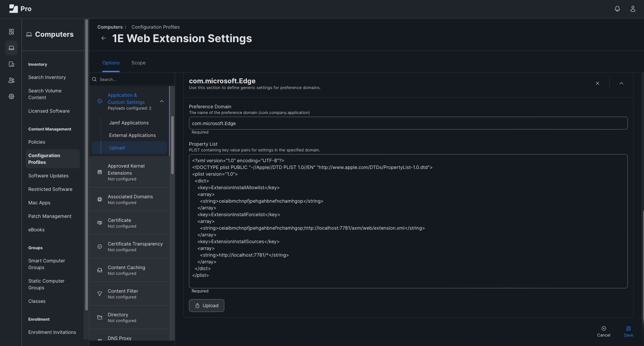Open Jamf Applications payload item

129,123
